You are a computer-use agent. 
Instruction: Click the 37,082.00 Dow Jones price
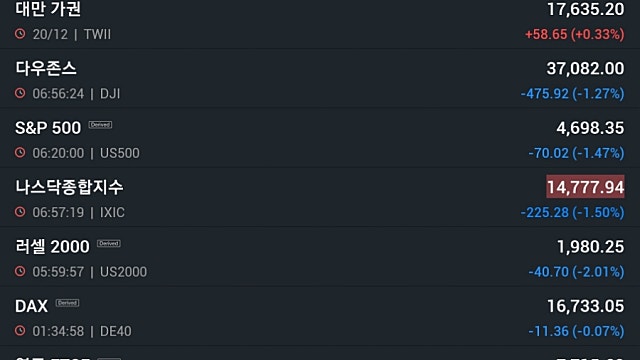point(585,69)
